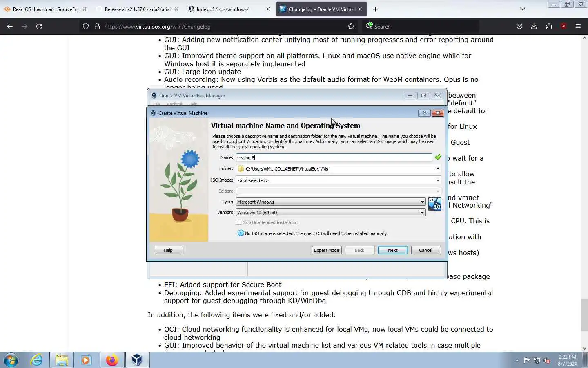Viewport: 588px width, 368px height.
Task: Switch to Expert Mode
Action: coord(327,250)
